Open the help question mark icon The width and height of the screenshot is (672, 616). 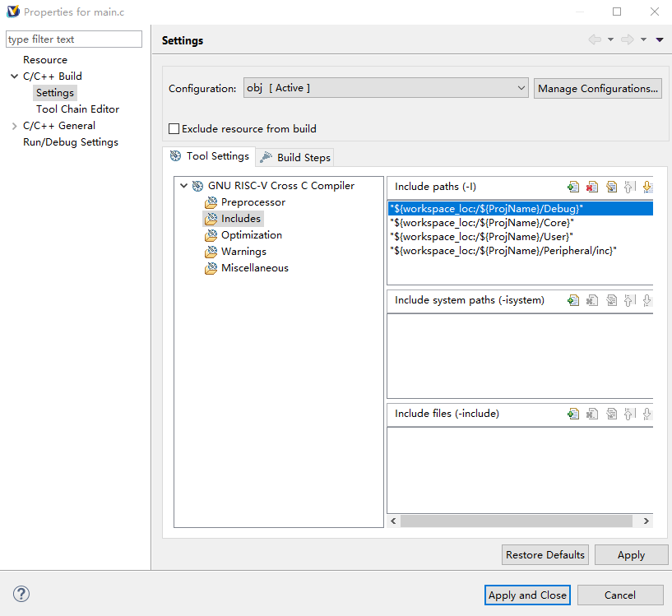pyautogui.click(x=21, y=594)
